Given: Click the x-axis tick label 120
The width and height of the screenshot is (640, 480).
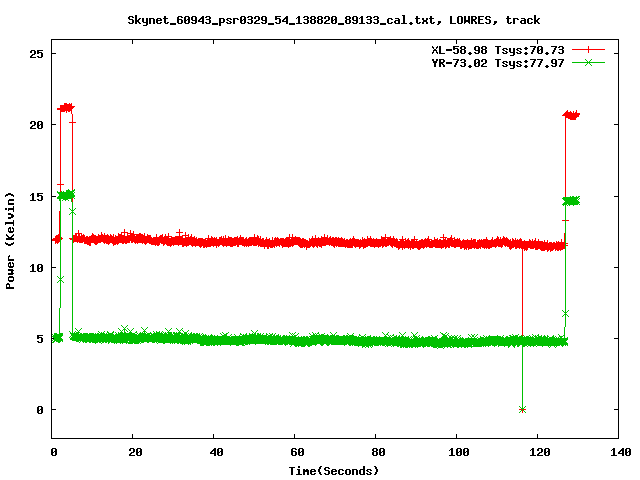Looking at the screenshot, I should [x=540, y=452].
